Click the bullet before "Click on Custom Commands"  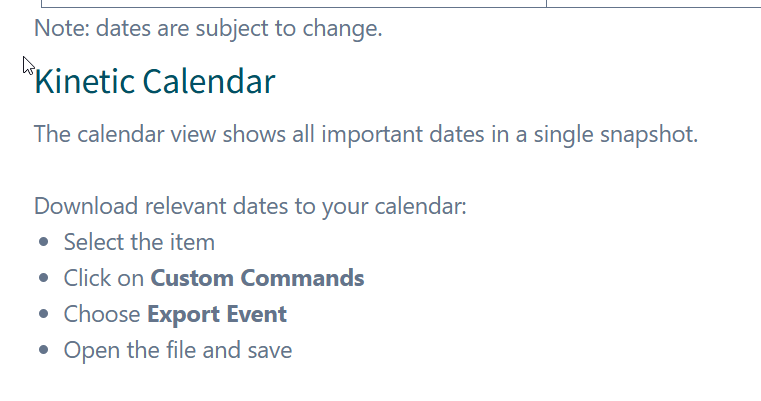click(x=43, y=279)
